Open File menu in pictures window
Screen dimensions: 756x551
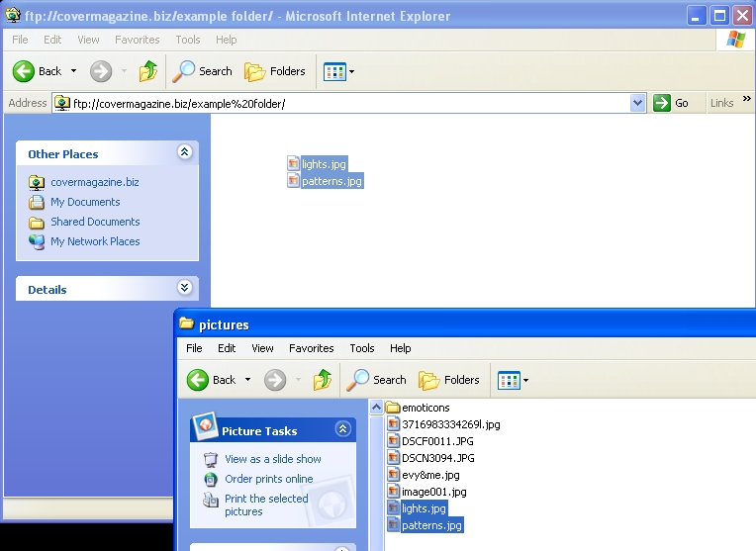coord(194,348)
